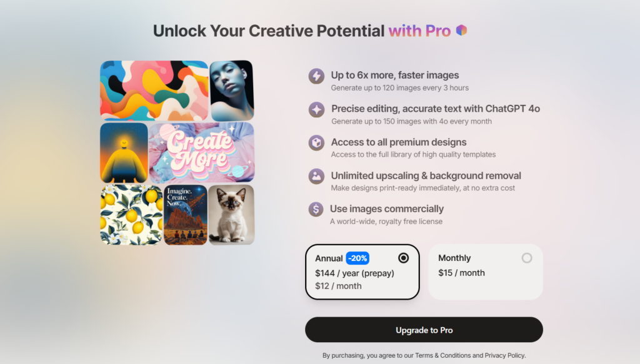Click the lightning bolt faster images icon
The image size is (640, 364).
tap(316, 76)
